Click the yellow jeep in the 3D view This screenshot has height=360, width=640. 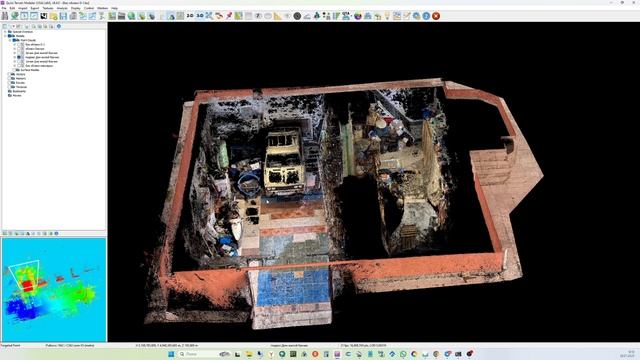pyautogui.click(x=284, y=162)
